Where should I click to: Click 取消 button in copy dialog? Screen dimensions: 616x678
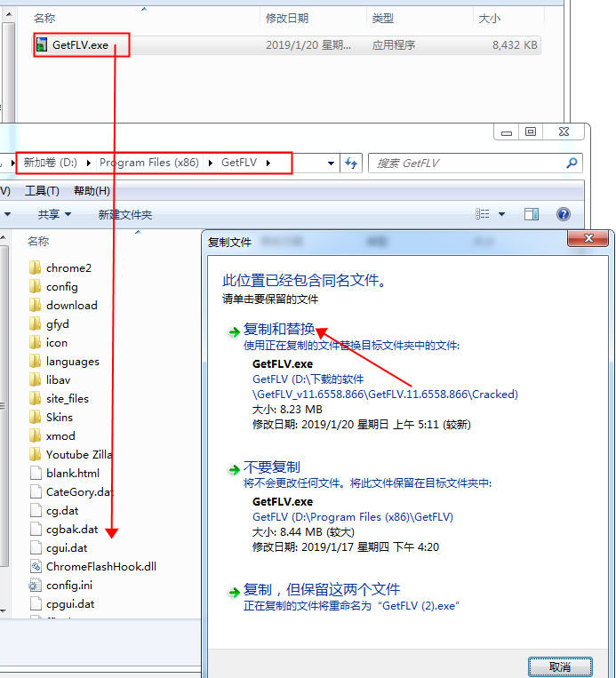560,666
